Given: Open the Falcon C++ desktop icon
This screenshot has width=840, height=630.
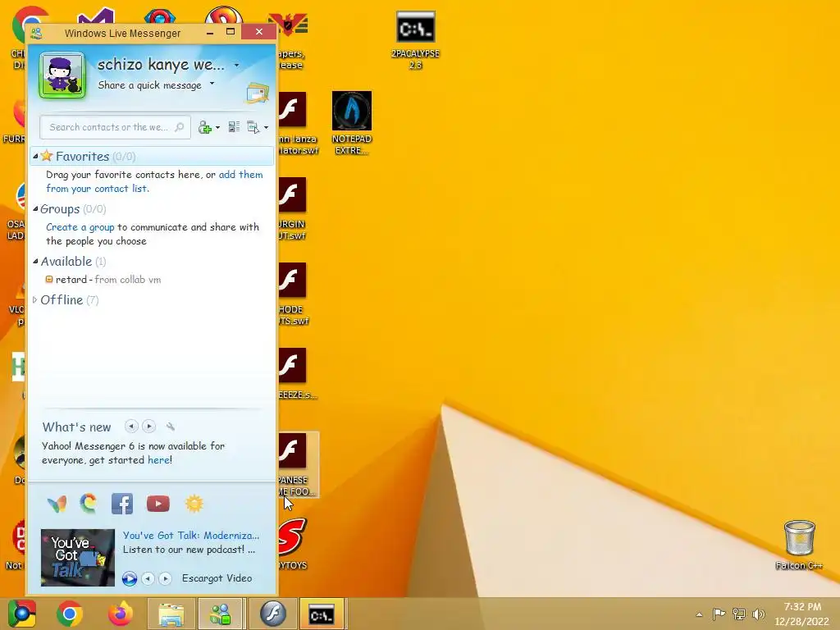Looking at the screenshot, I should (799, 545).
